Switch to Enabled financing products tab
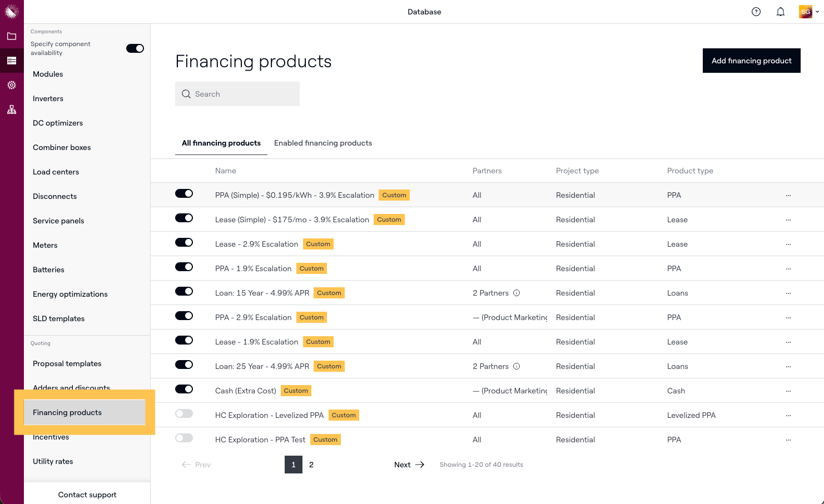 323,143
